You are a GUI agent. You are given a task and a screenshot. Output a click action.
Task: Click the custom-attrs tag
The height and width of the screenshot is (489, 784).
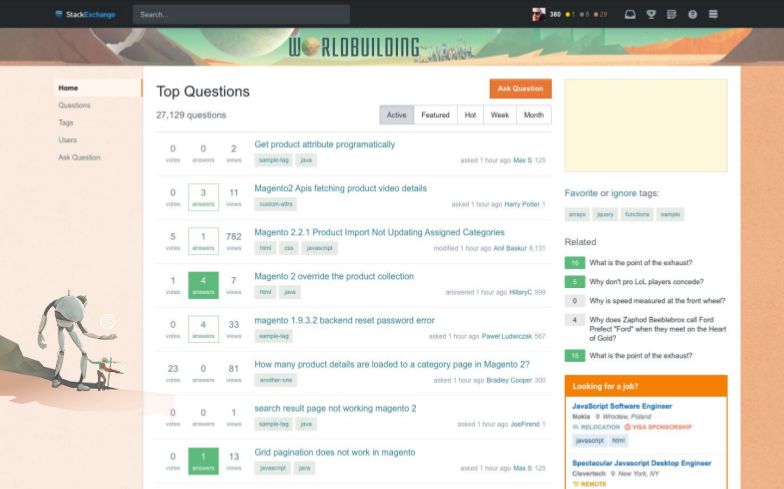(x=276, y=204)
